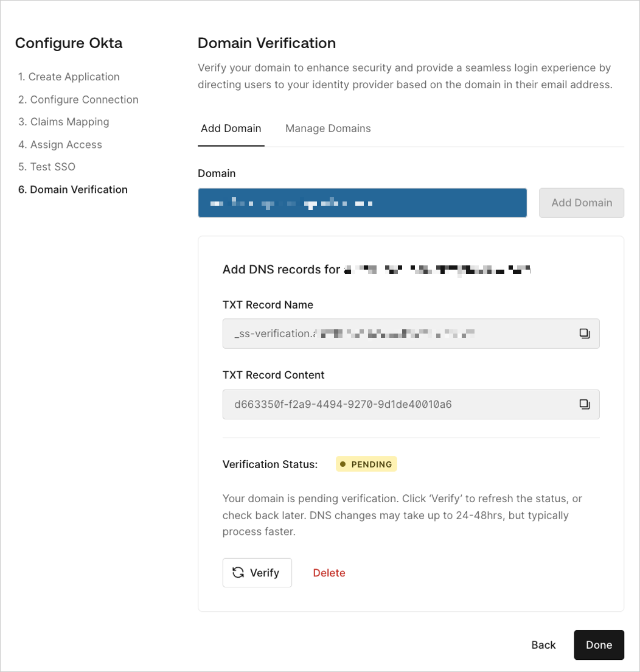The image size is (640, 672).
Task: Click the Add Domain button
Action: coord(581,203)
